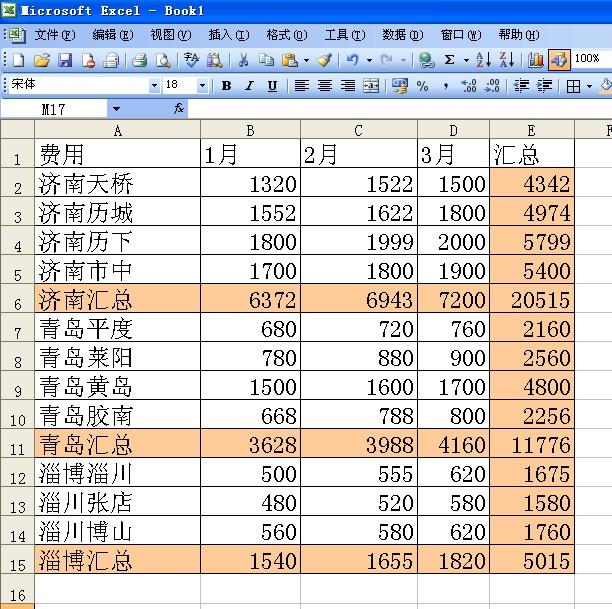
Task: Select cell 济南汇总
Action: 117,299
